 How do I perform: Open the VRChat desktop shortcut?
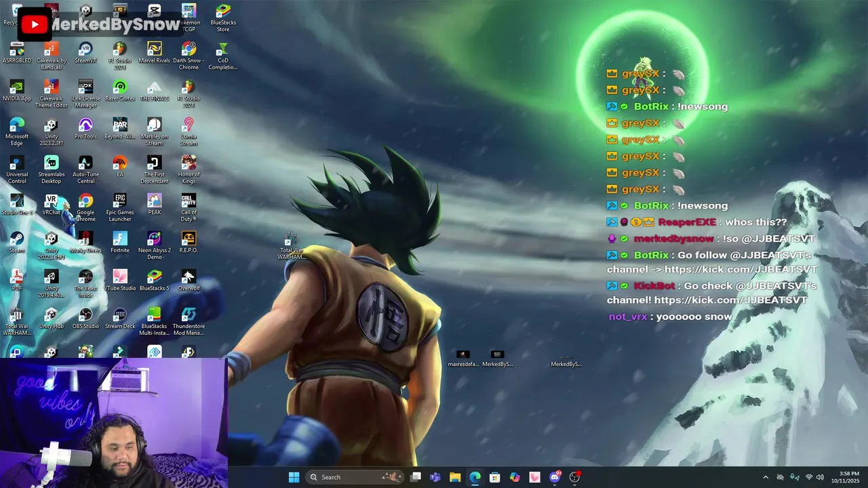(51, 205)
